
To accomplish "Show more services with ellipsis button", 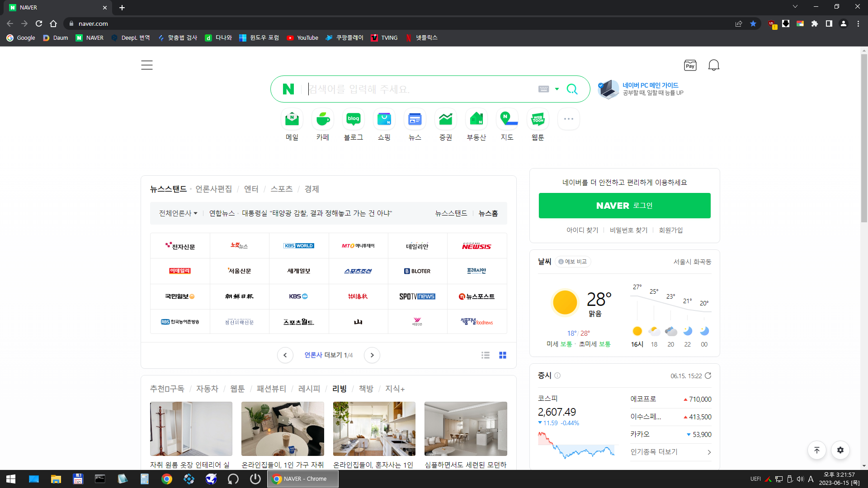I will click(x=569, y=119).
